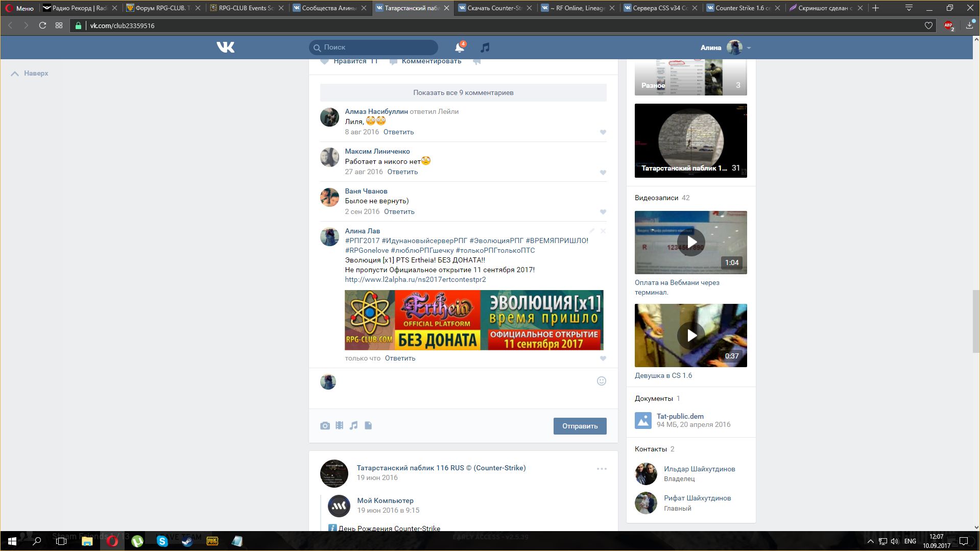Open Видеозаписи section header
The width and height of the screenshot is (980, 551).
pos(657,198)
